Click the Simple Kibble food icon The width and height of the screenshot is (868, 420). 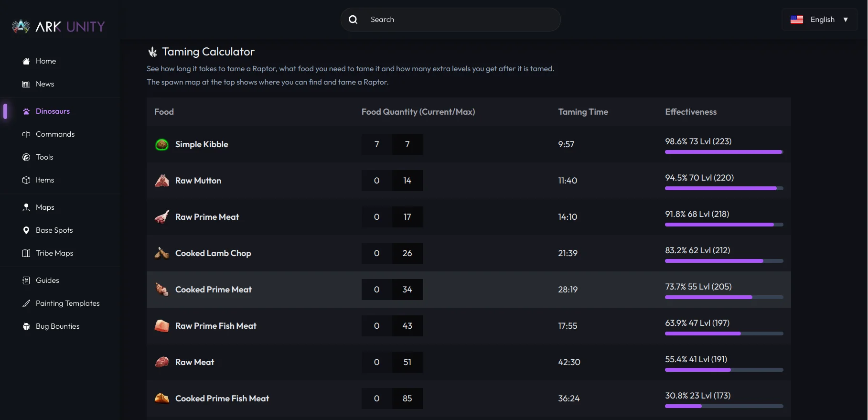162,144
